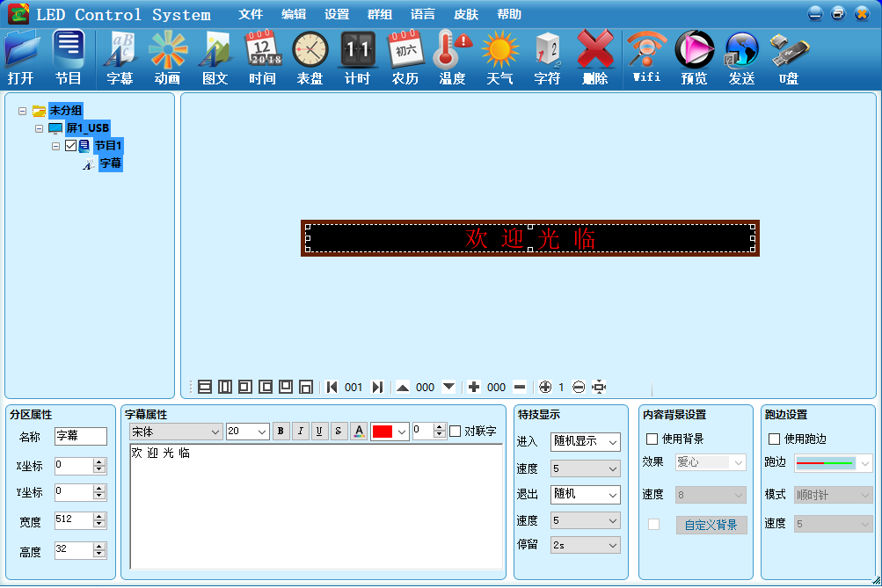Viewport: 882px width, 588px height.
Task: Toggle the 对联字 checkbox
Action: 455,431
